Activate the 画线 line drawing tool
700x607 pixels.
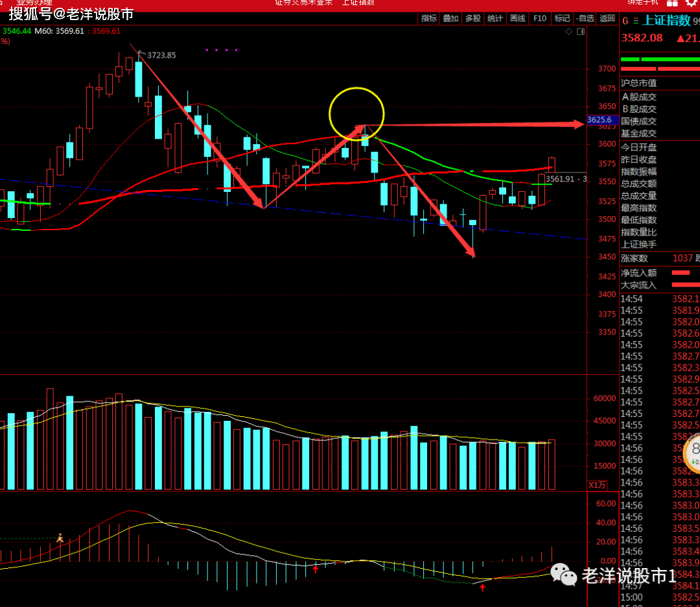pyautogui.click(x=517, y=19)
